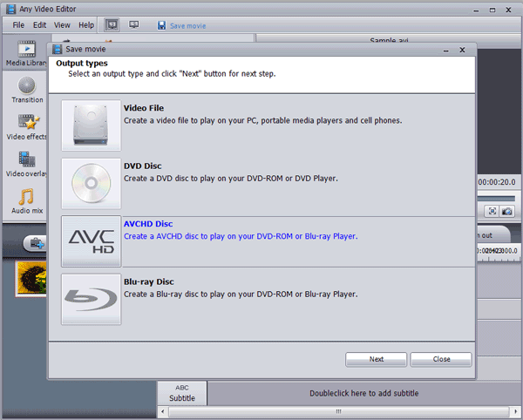Open the Help menu
Viewport: 523px width, 420px height.
pyautogui.click(x=86, y=25)
